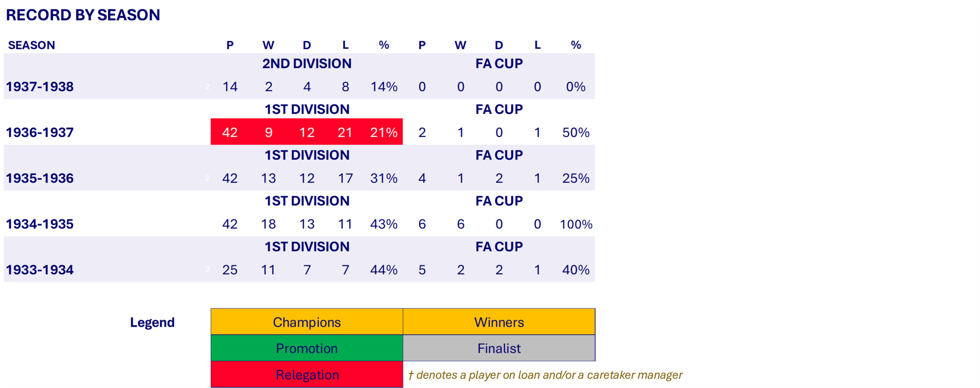Select the 1937-1938 season row label

40,87
